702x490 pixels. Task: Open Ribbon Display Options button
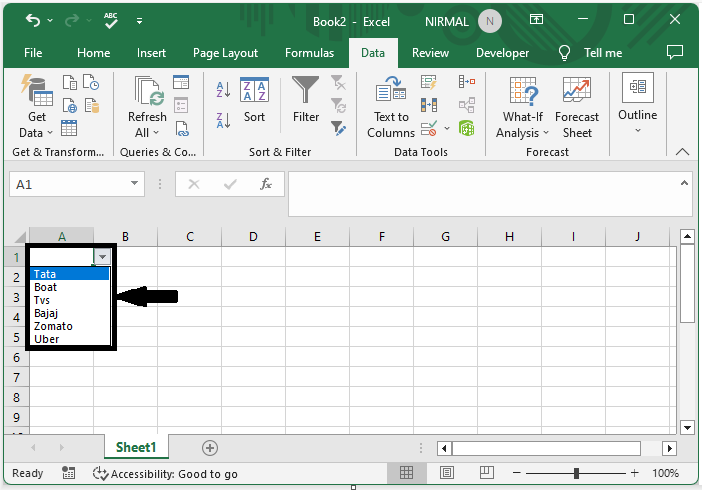click(x=536, y=19)
